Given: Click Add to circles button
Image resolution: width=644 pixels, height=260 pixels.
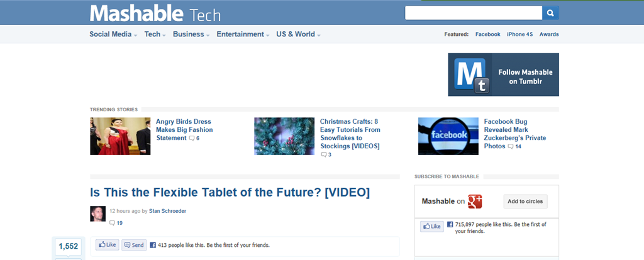Looking at the screenshot, I should (x=525, y=202).
